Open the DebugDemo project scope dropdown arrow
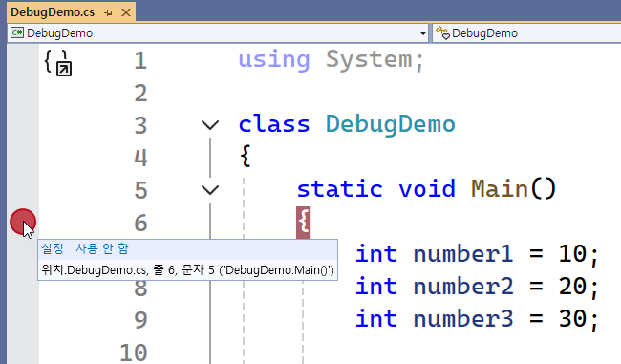The height and width of the screenshot is (364, 621). coord(423,33)
